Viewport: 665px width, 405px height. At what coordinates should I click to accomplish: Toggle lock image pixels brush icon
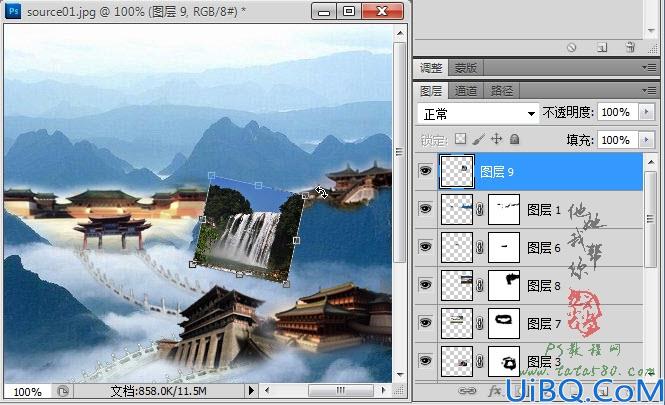(x=478, y=139)
